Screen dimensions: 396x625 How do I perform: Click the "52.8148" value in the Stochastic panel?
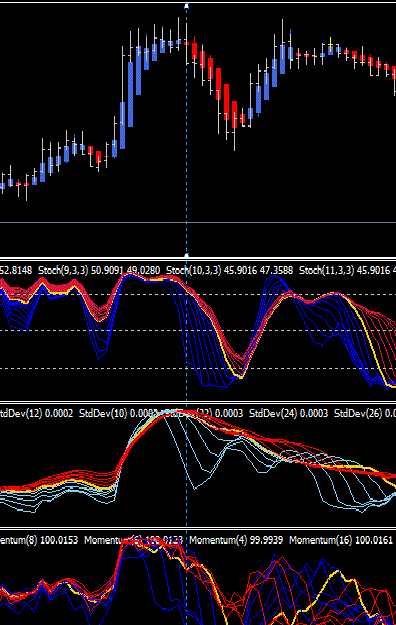pos(16,270)
